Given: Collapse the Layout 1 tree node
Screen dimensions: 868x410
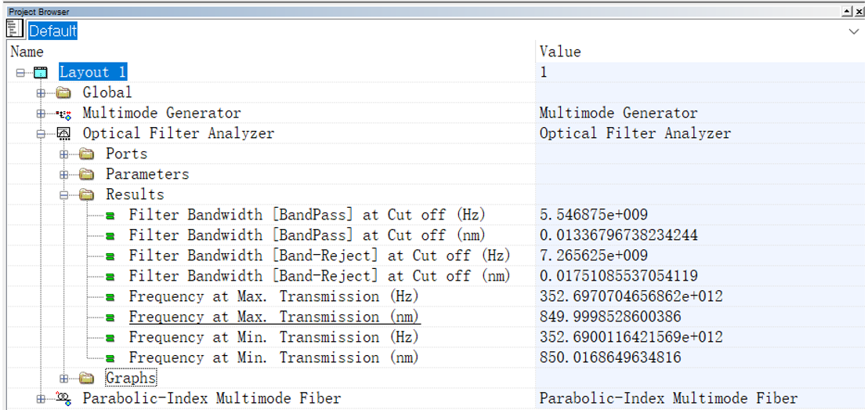Looking at the screenshot, I should (x=20, y=73).
